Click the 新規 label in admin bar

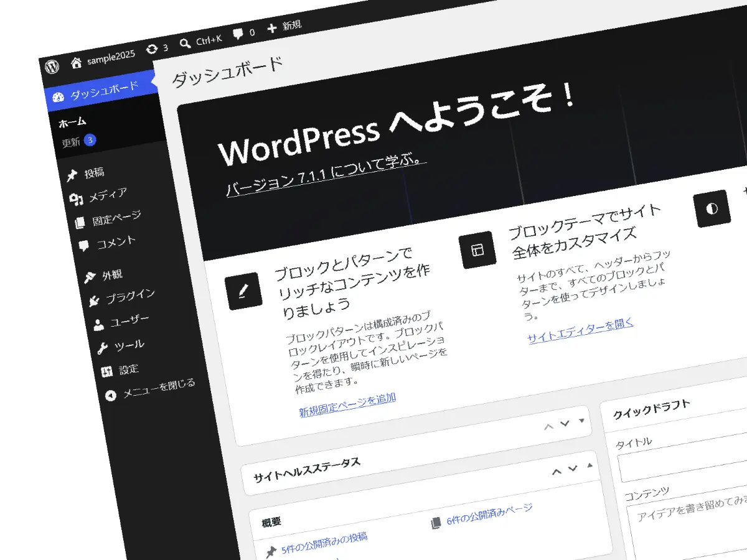click(292, 26)
